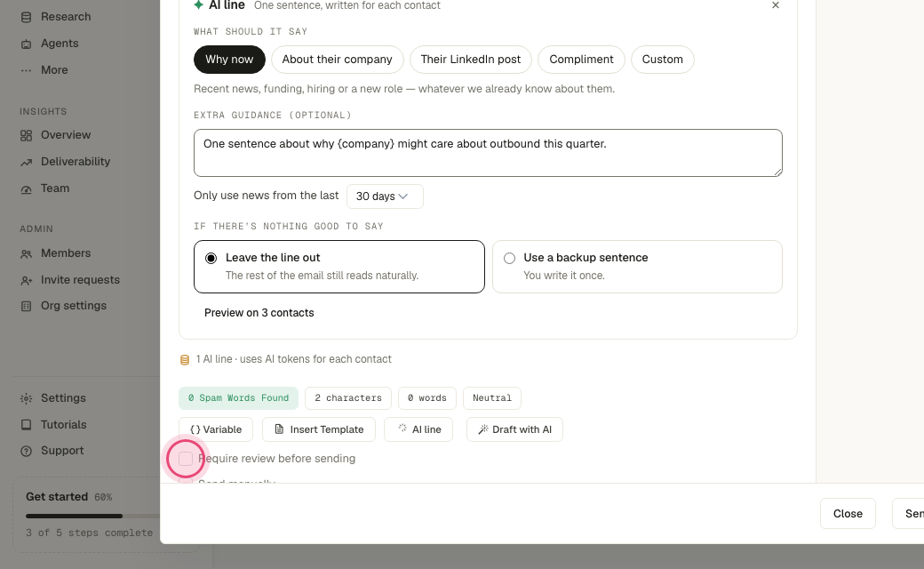Click the Neutral tone badge

tap(492, 398)
